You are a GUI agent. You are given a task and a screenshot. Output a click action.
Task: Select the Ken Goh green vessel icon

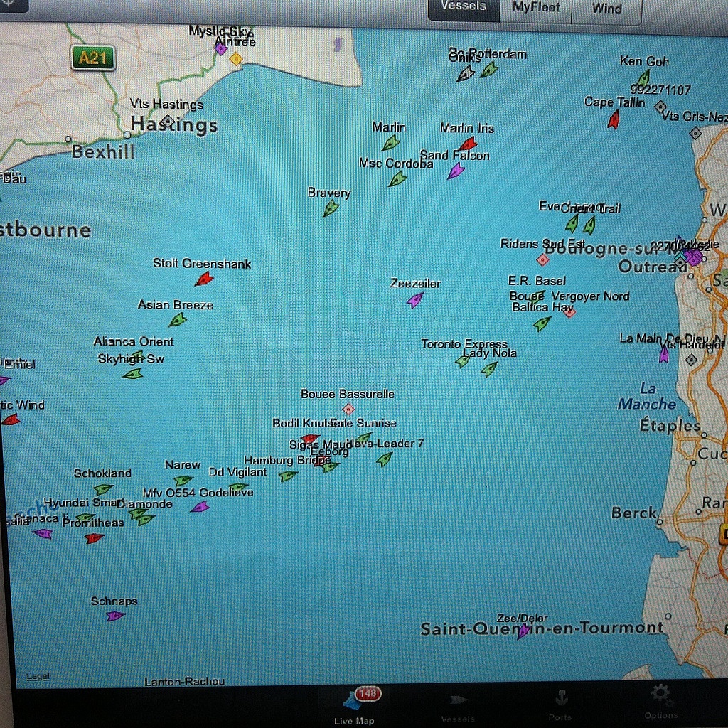[x=643, y=78]
